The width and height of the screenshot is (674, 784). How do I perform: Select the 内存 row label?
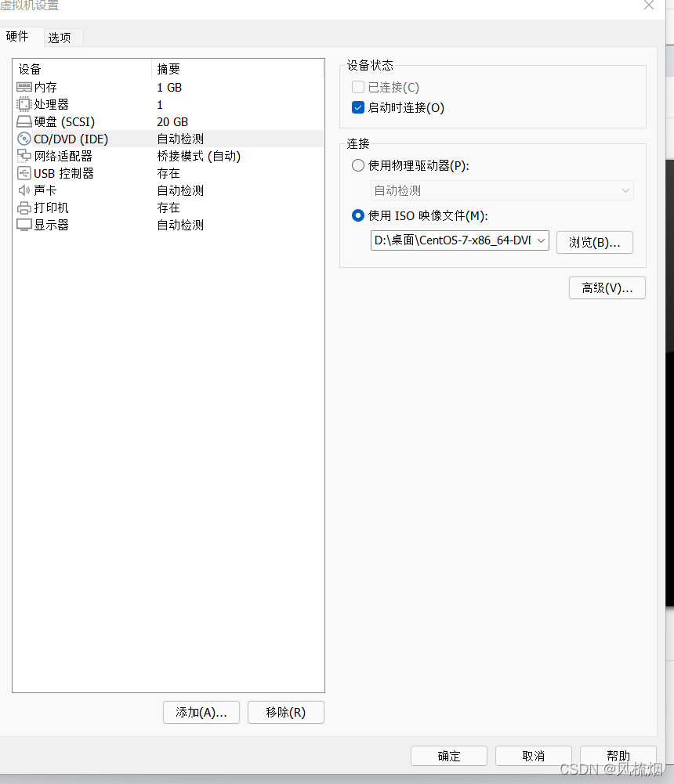(x=45, y=88)
